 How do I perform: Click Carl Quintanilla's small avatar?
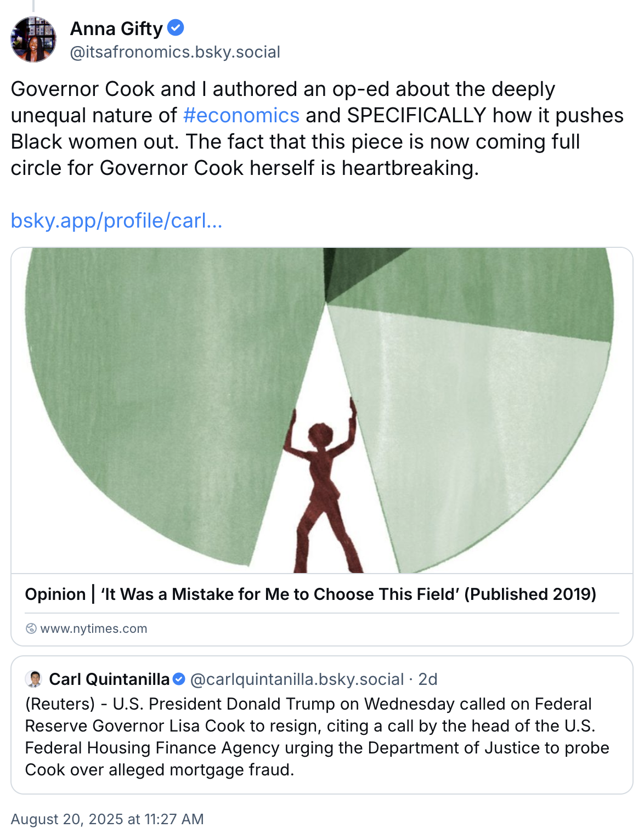(34, 679)
